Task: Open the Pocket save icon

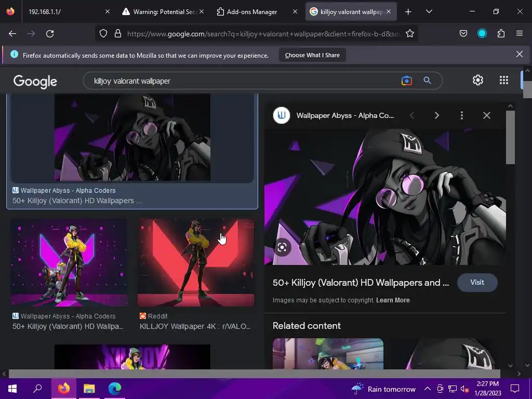Action: (x=463, y=34)
